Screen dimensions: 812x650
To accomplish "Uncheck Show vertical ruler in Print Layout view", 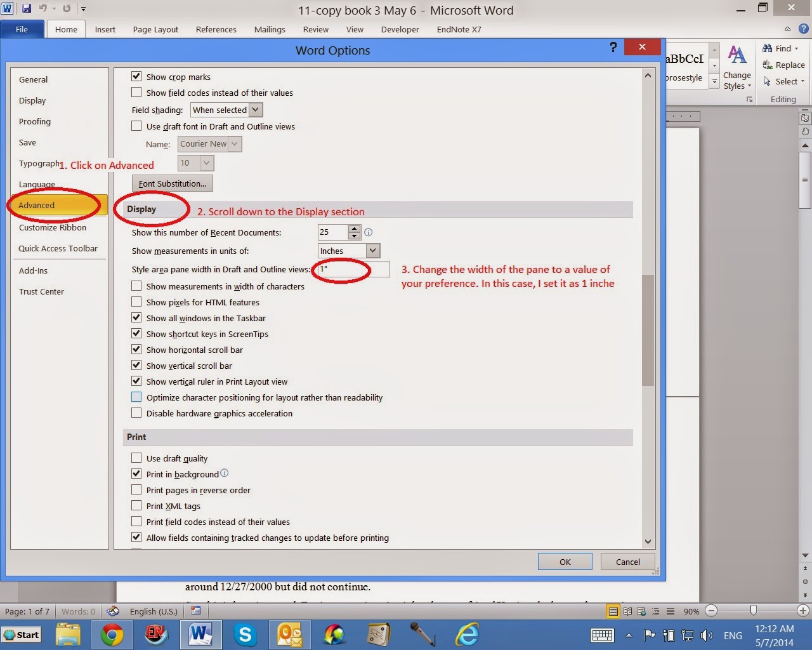I will (x=136, y=381).
